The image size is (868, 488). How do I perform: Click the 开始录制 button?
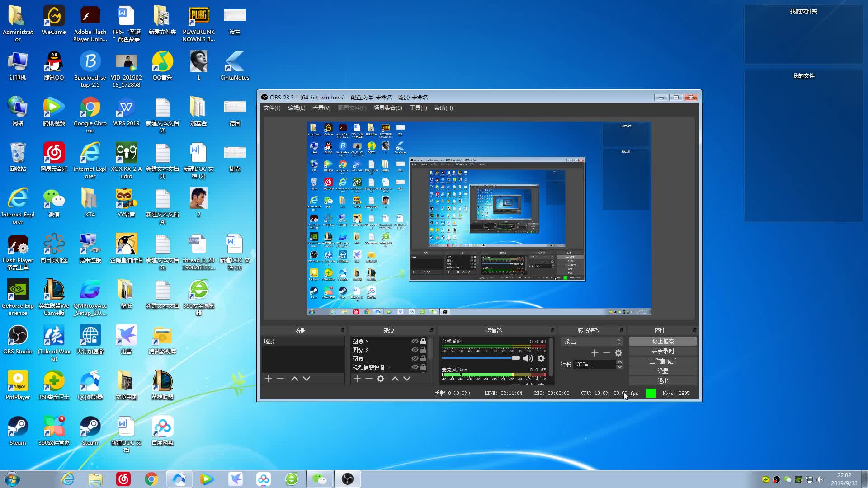pos(663,352)
